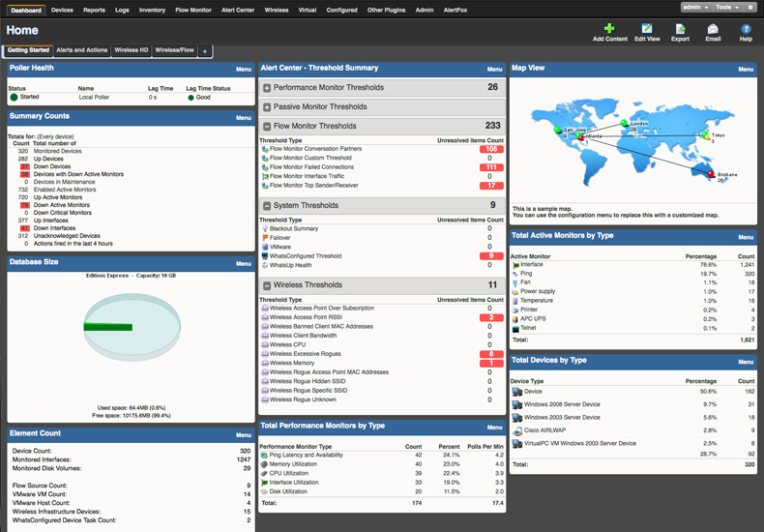
Task: Click the Failover flag icon
Action: (265, 238)
